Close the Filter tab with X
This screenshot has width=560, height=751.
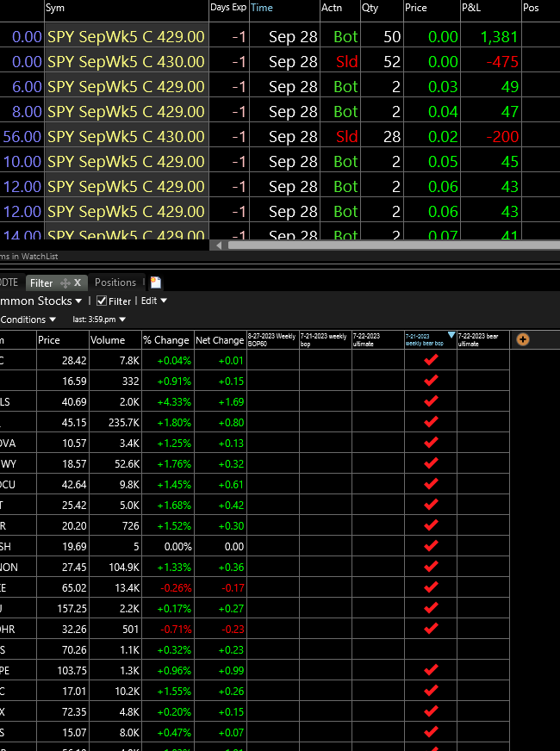click(x=77, y=282)
